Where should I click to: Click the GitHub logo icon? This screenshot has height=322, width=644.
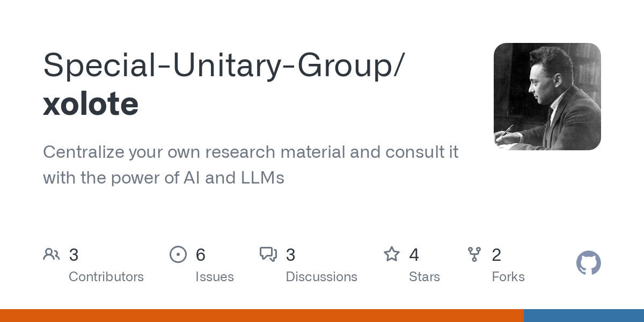588,264
